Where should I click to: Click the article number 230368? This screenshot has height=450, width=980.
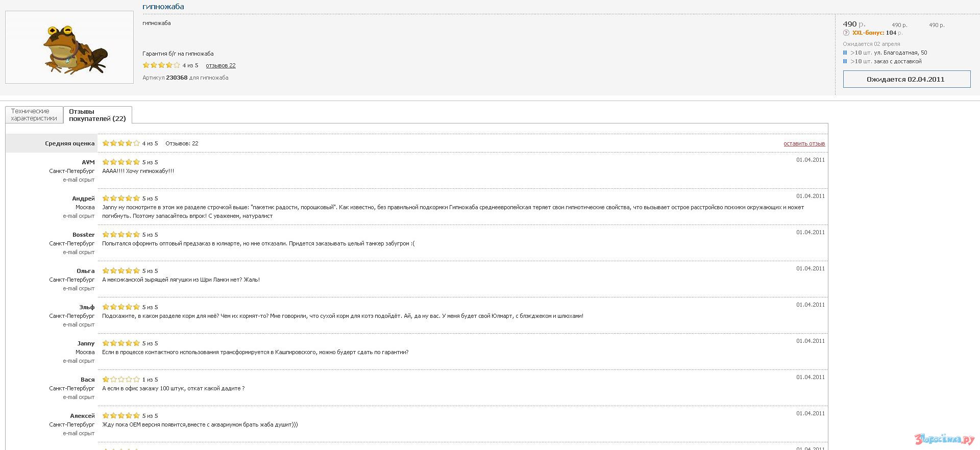tap(177, 78)
